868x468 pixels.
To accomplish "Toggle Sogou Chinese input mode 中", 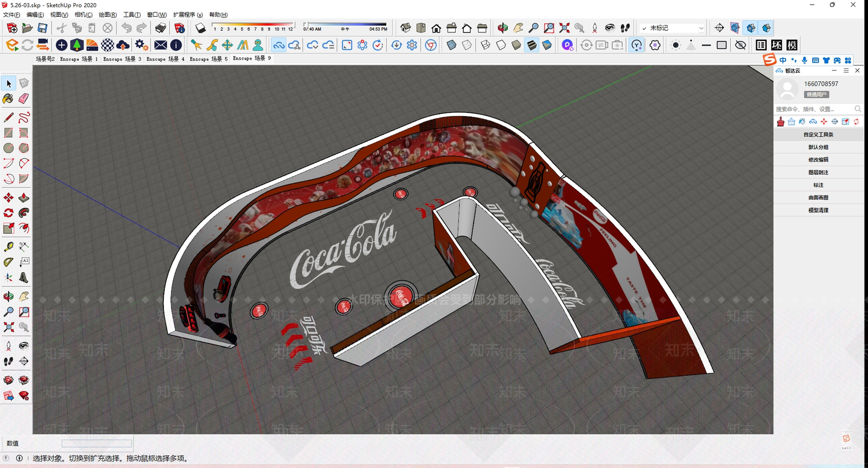I will click(x=783, y=60).
